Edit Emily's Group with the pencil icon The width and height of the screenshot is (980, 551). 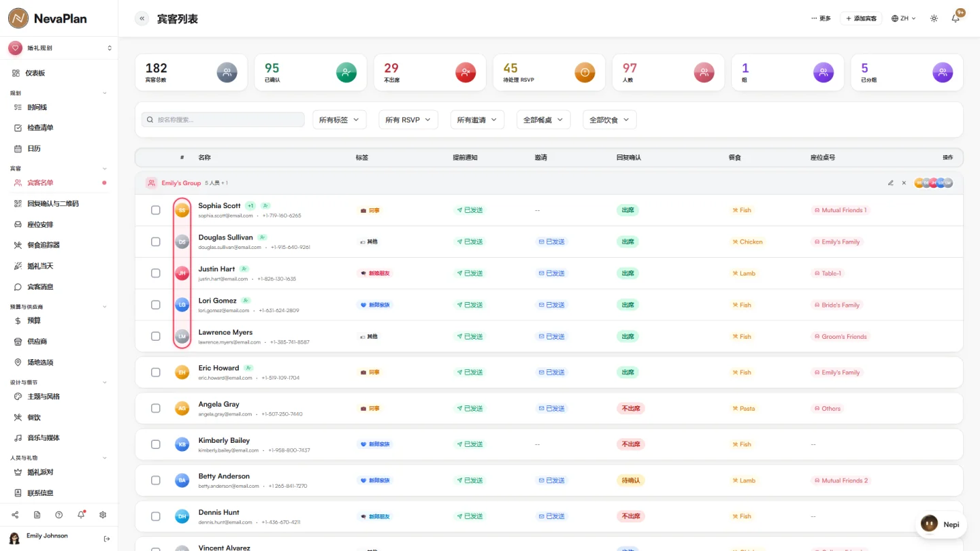(891, 183)
